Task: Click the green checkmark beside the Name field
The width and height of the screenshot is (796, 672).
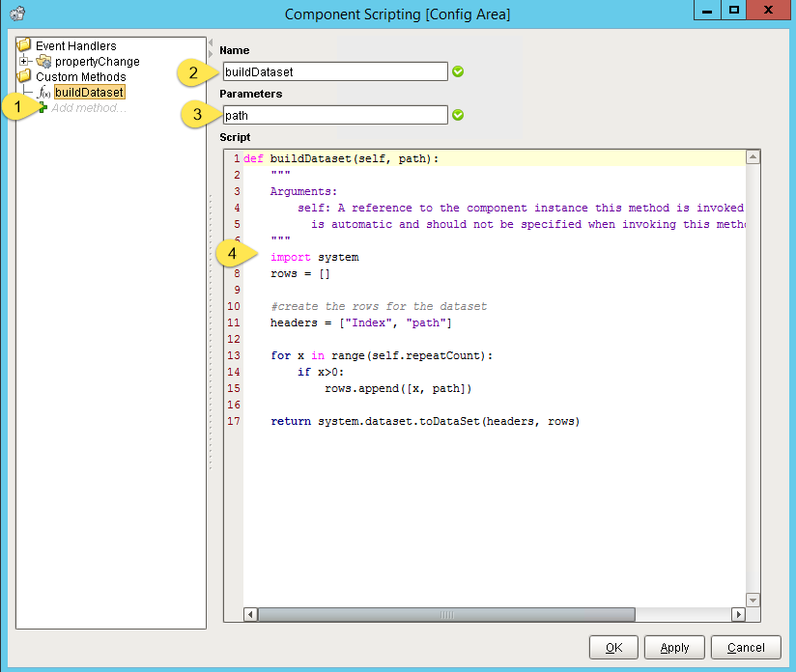Action: [457, 71]
